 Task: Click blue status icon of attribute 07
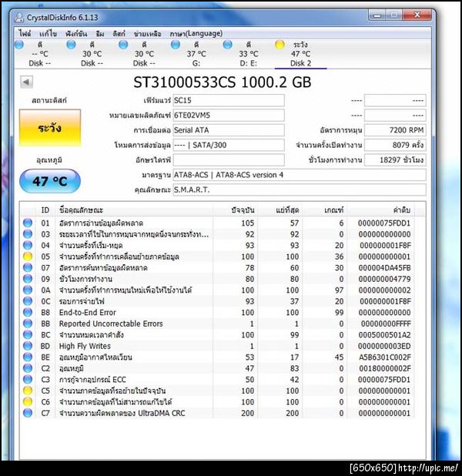(28, 268)
